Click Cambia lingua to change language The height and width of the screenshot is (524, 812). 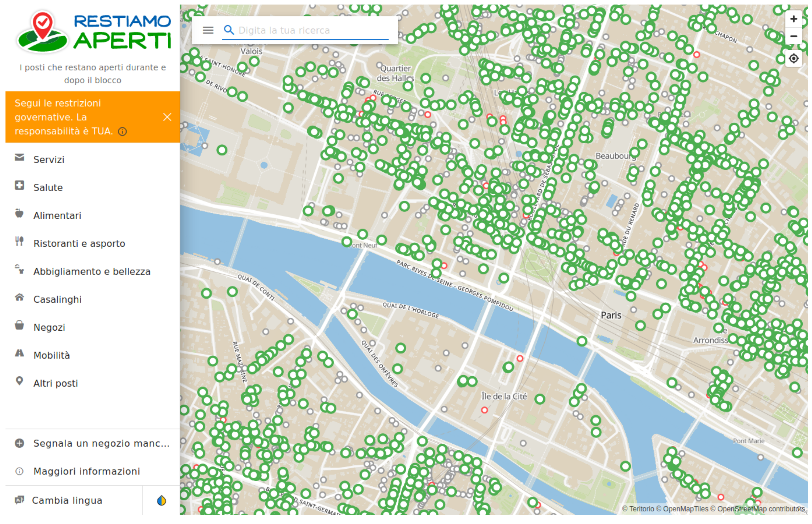click(67, 500)
